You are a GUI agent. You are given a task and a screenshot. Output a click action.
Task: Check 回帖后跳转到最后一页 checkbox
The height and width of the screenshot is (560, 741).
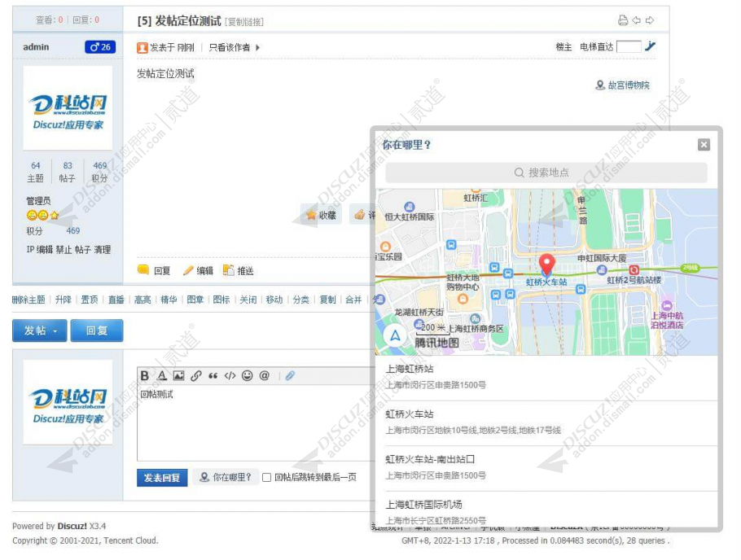266,477
